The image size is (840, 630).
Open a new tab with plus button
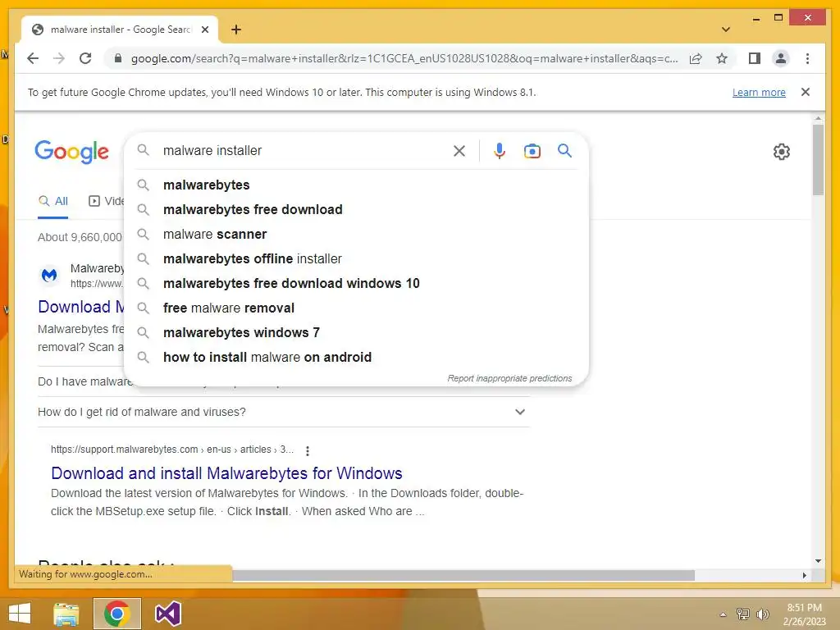(236, 30)
